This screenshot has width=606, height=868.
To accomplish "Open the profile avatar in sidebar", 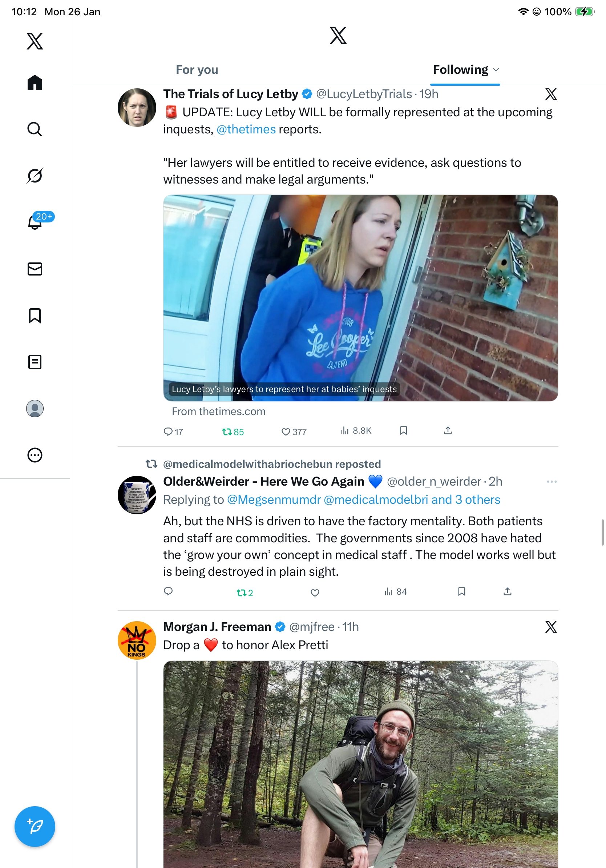I will click(35, 409).
